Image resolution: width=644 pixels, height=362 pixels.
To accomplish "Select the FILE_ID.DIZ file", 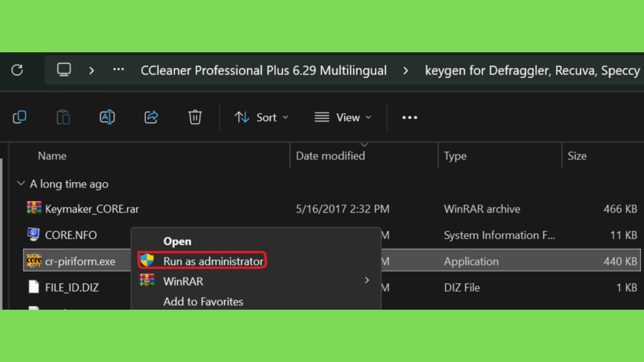I will [x=72, y=288].
